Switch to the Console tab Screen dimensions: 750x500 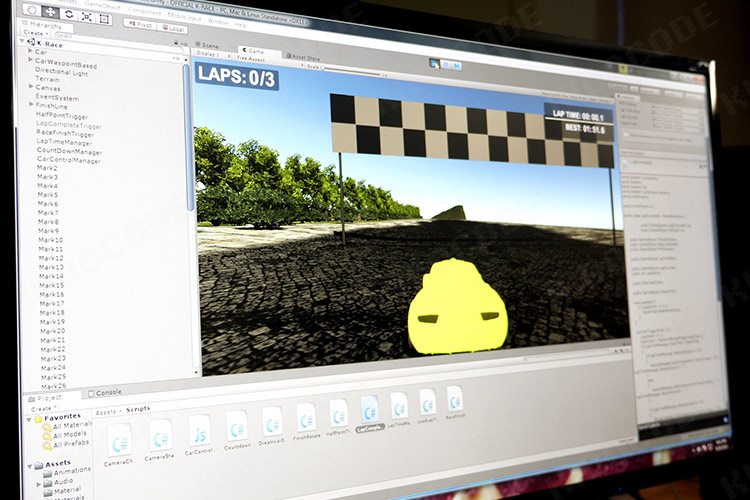(x=105, y=392)
